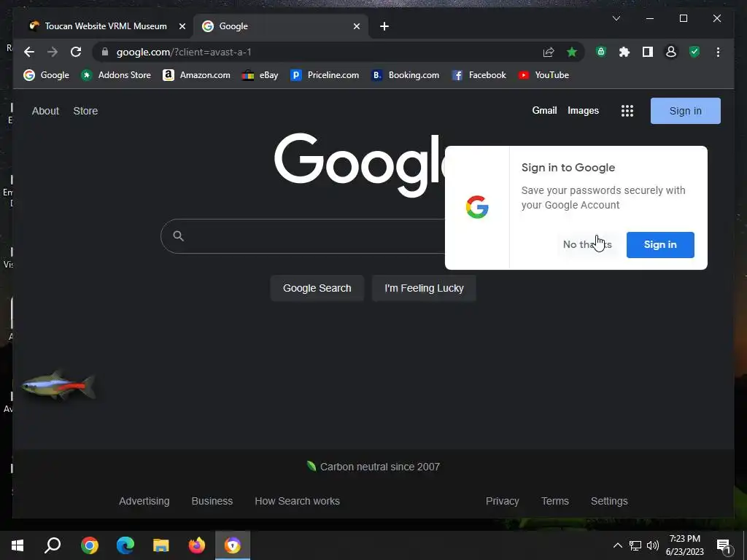Close the Toucan Website VRML Museum tab
Viewport: 747px width, 560px height.
click(x=182, y=26)
